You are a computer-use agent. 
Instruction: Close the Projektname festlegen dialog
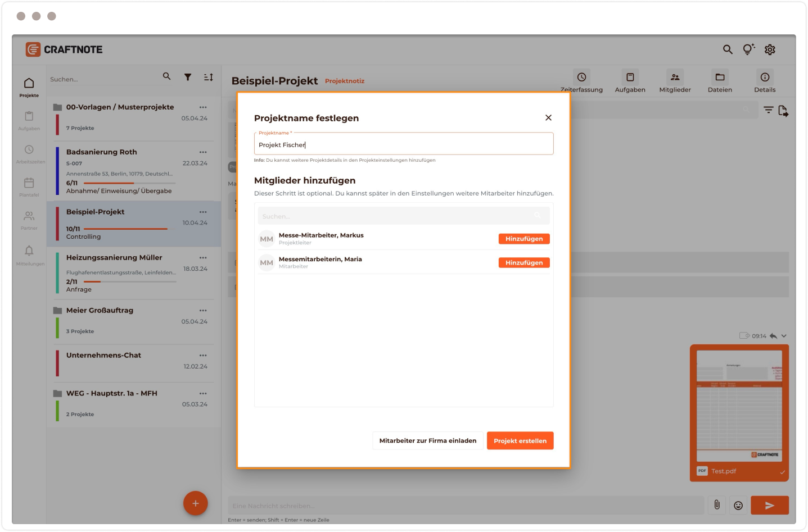coord(548,118)
